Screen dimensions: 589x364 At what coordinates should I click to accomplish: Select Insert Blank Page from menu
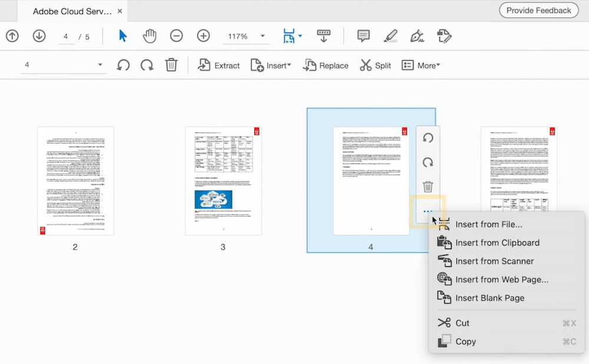pos(489,298)
